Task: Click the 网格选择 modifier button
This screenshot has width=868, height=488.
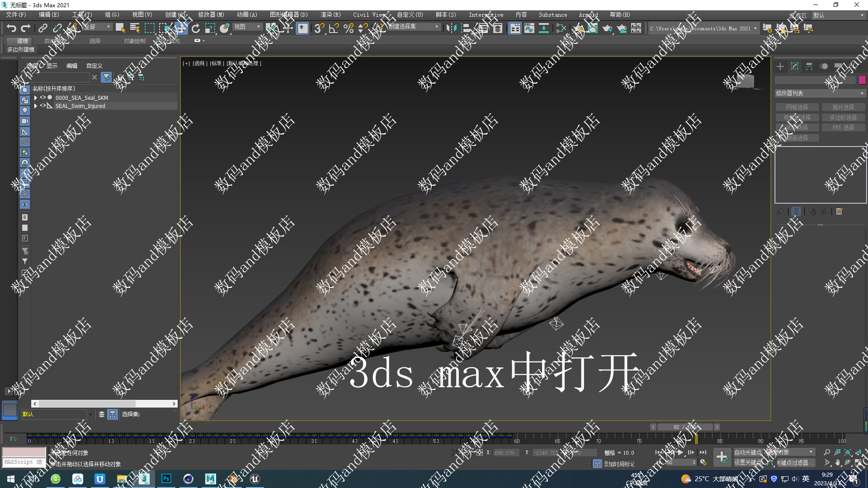Action: tap(797, 107)
